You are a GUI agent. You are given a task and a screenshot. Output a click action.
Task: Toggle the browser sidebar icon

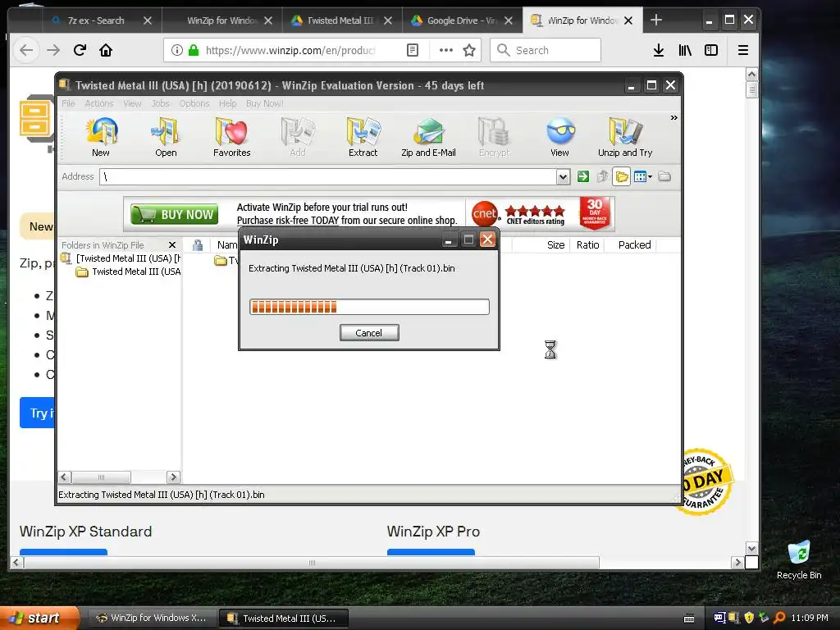coord(711,50)
